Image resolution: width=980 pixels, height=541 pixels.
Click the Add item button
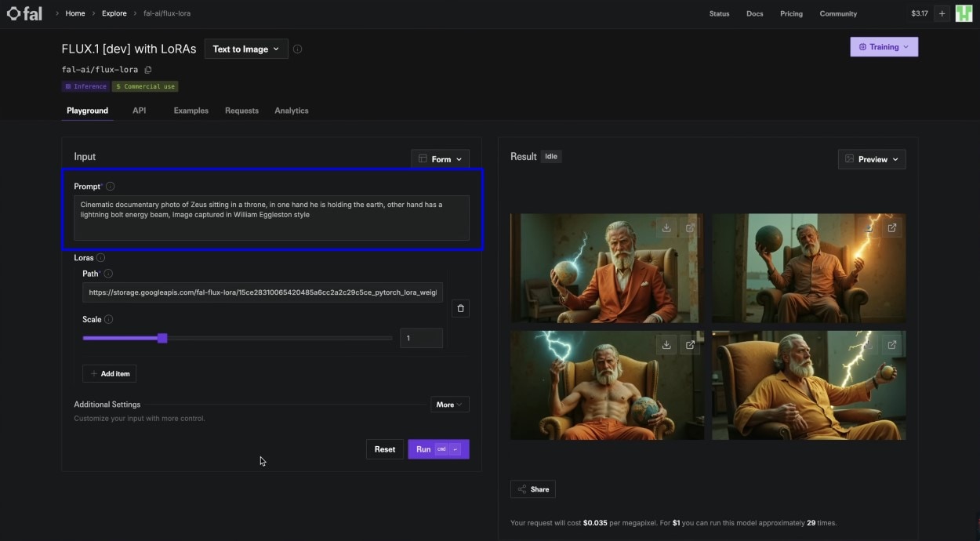pos(109,374)
